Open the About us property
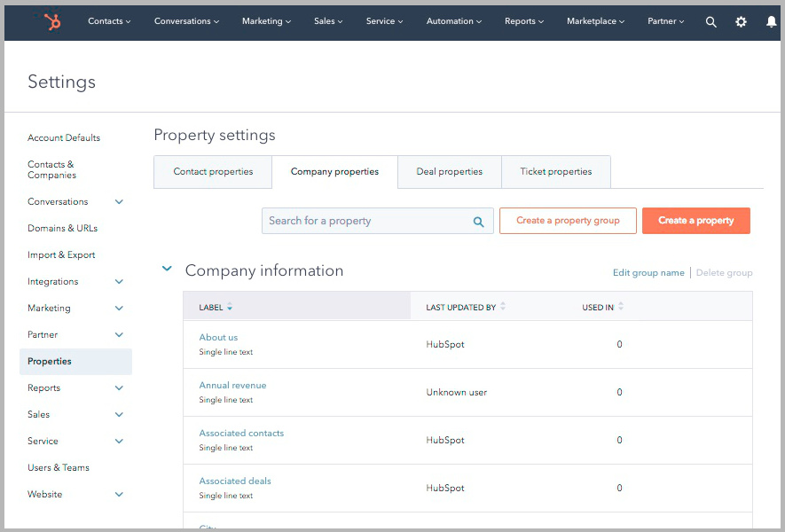This screenshot has height=532, width=785. click(x=218, y=337)
